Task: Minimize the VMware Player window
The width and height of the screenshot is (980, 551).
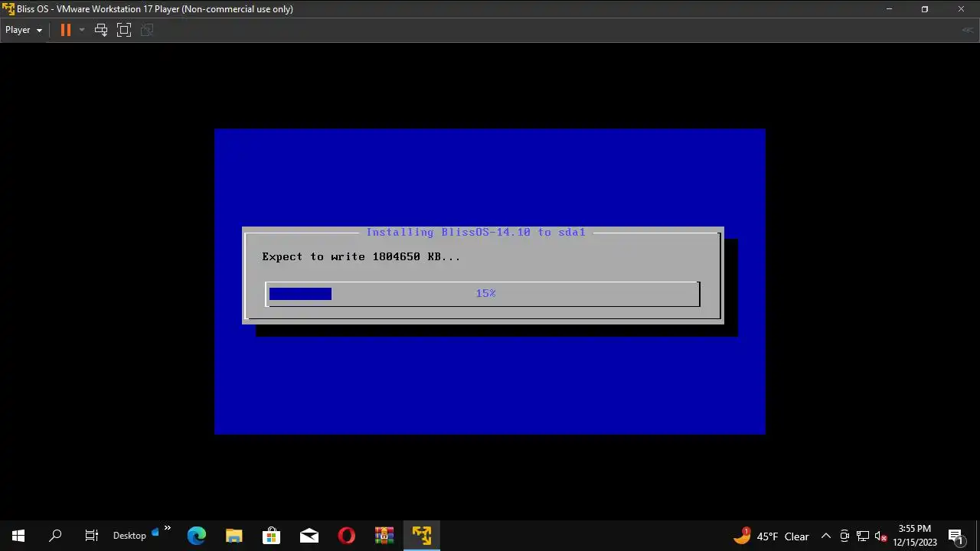Action: 889,9
